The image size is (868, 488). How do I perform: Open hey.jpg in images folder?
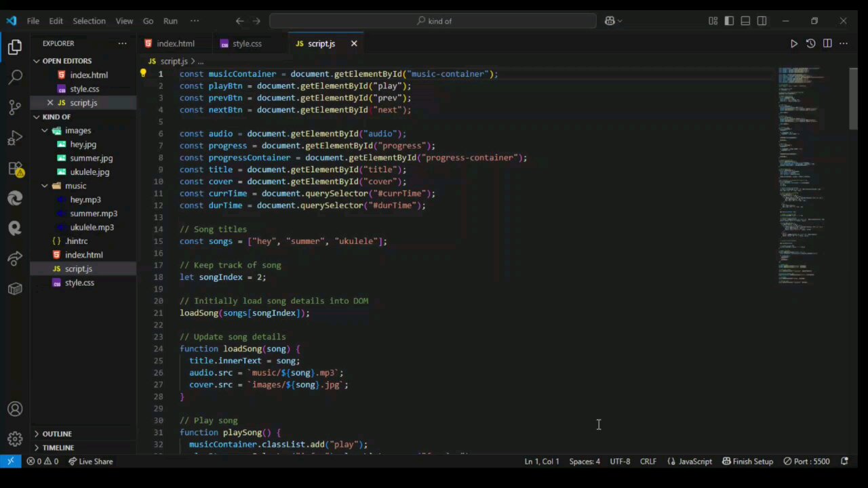[83, 144]
